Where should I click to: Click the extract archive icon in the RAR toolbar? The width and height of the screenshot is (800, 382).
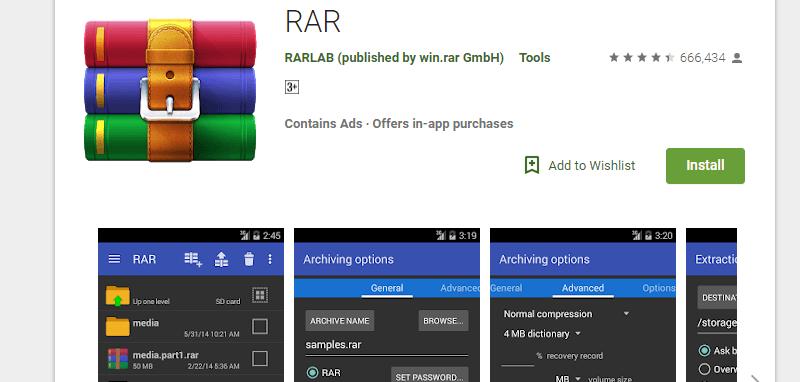point(221,259)
